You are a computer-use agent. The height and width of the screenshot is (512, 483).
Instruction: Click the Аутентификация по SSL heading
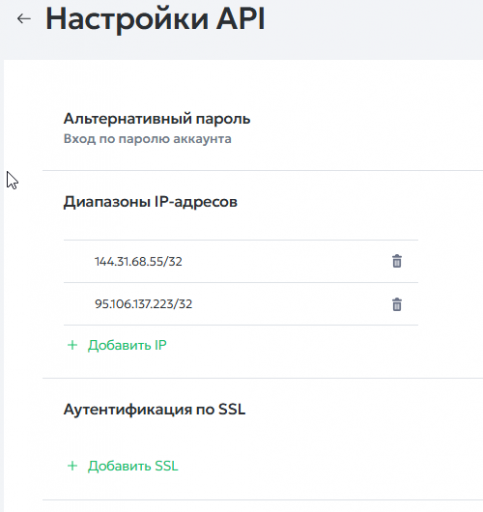154,409
